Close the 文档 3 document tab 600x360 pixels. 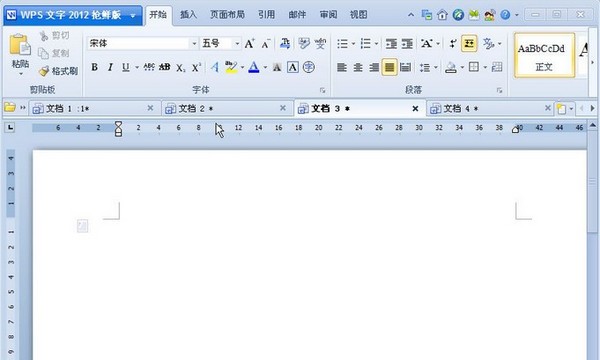415,109
